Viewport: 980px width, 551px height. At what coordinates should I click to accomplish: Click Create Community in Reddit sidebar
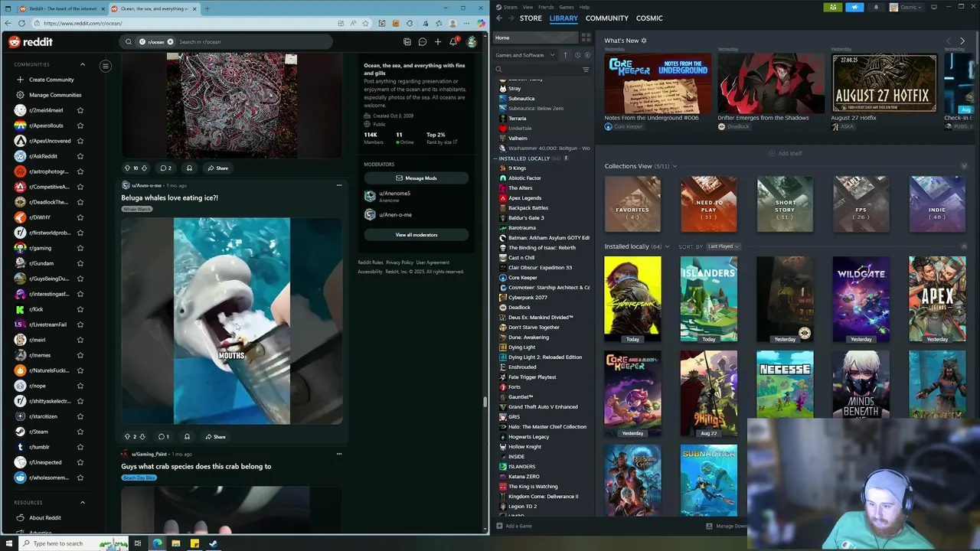pos(51,80)
